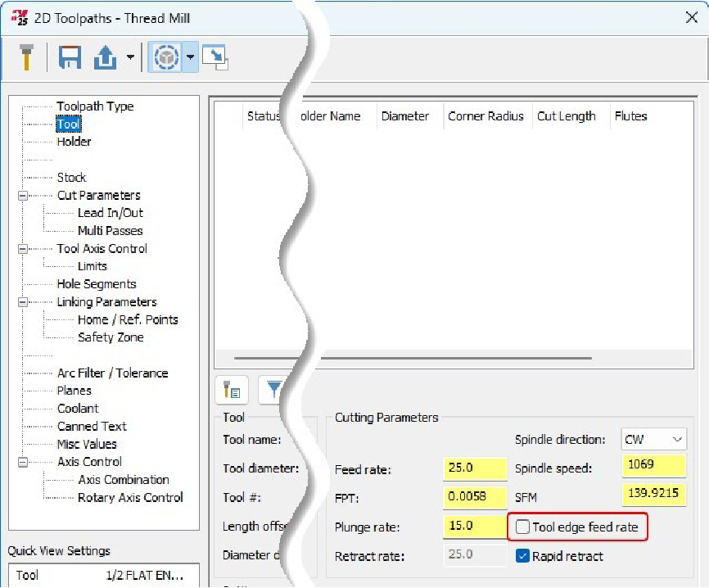This screenshot has height=588, width=709.
Task: Click the Tool row in Quick View Settings
Action: [x=103, y=576]
